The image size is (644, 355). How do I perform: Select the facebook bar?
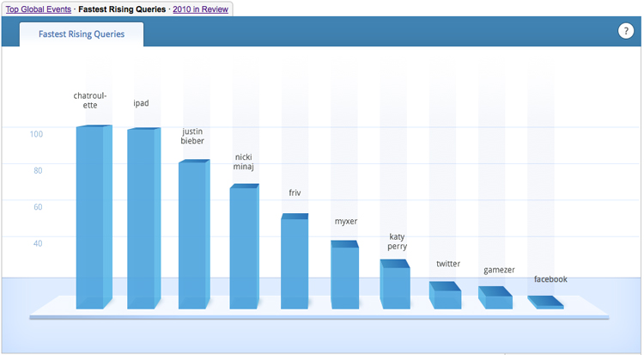coord(546,303)
